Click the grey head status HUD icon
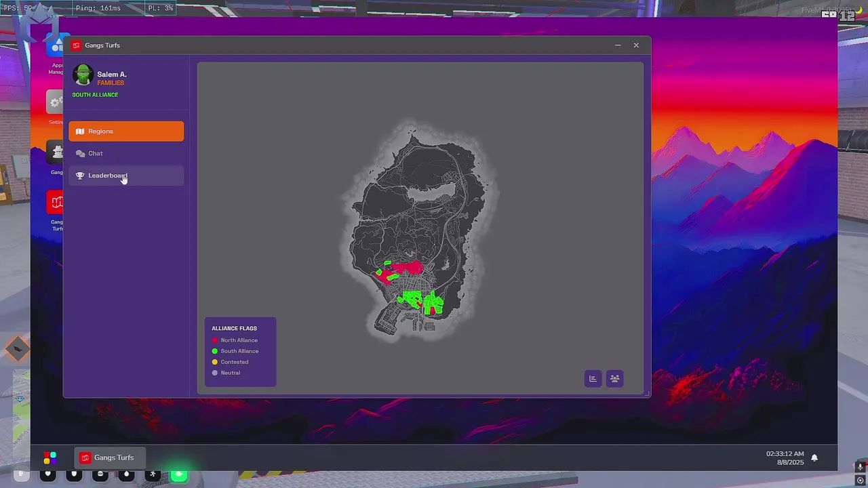This screenshot has height=488, width=868. [22, 474]
